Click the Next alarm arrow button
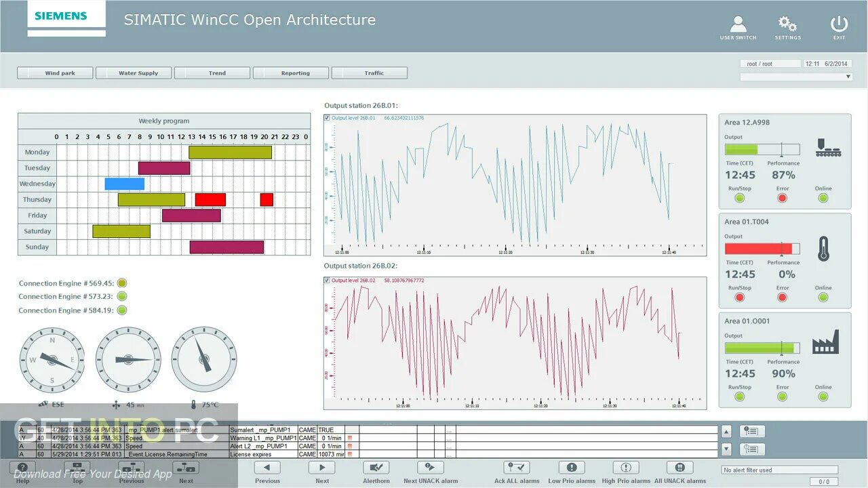The height and width of the screenshot is (488, 868). coord(321,468)
